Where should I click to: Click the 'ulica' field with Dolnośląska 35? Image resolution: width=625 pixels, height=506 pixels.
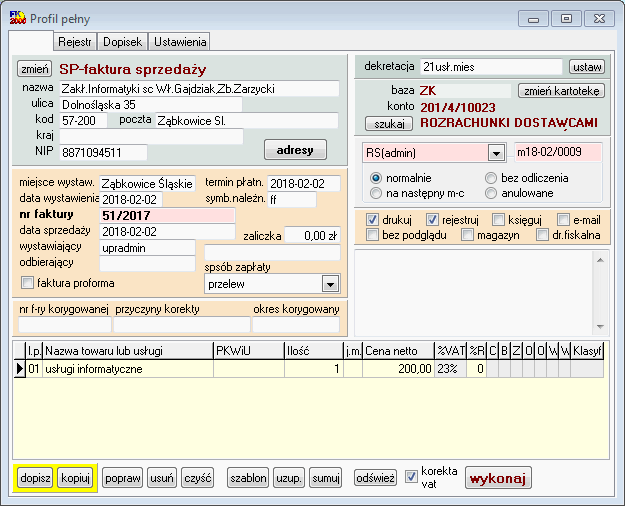[151, 105]
